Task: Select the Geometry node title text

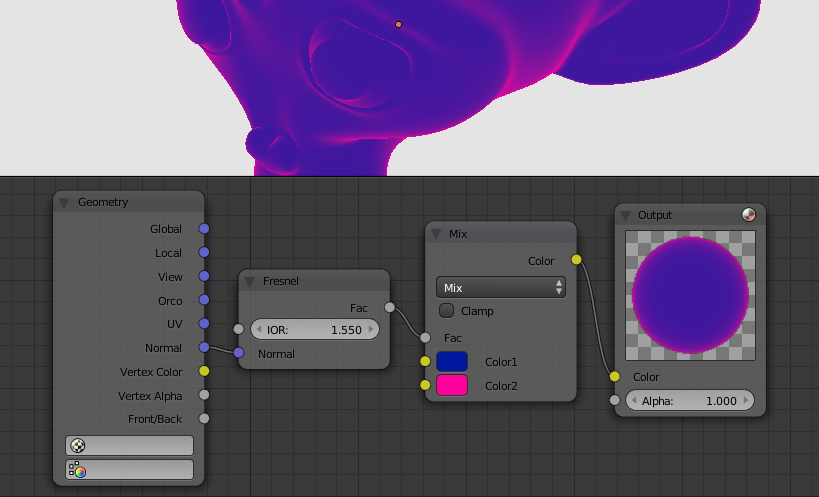Action: (x=103, y=203)
